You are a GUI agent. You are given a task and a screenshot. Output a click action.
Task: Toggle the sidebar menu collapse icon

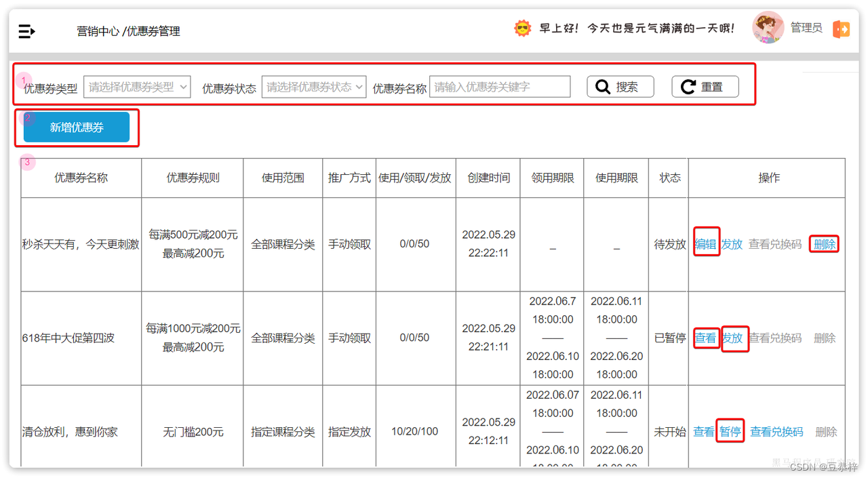pyautogui.click(x=26, y=31)
